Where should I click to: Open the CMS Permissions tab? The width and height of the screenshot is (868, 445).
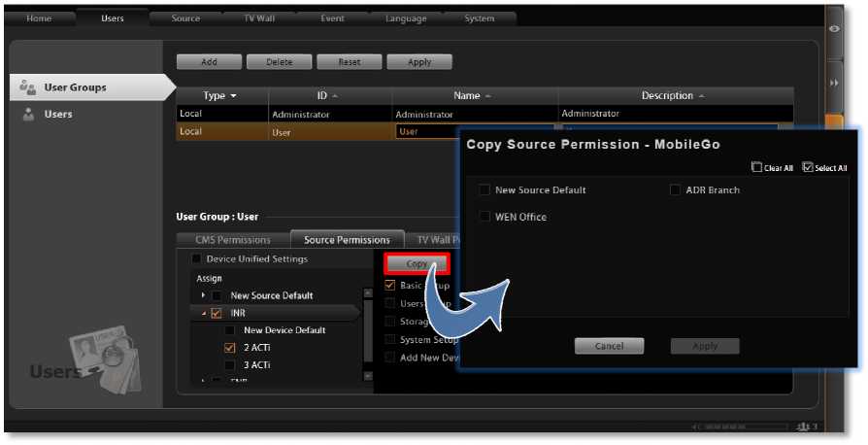(x=232, y=240)
